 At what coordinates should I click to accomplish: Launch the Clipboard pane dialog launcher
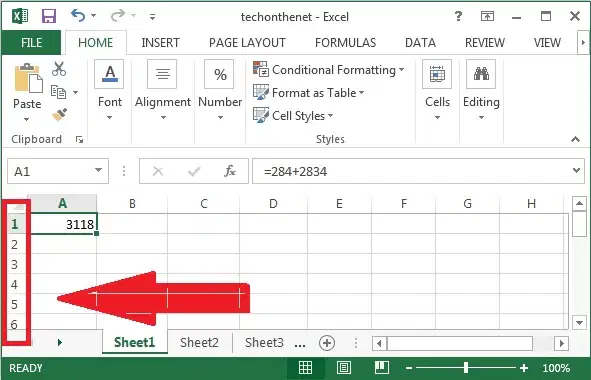(79, 140)
